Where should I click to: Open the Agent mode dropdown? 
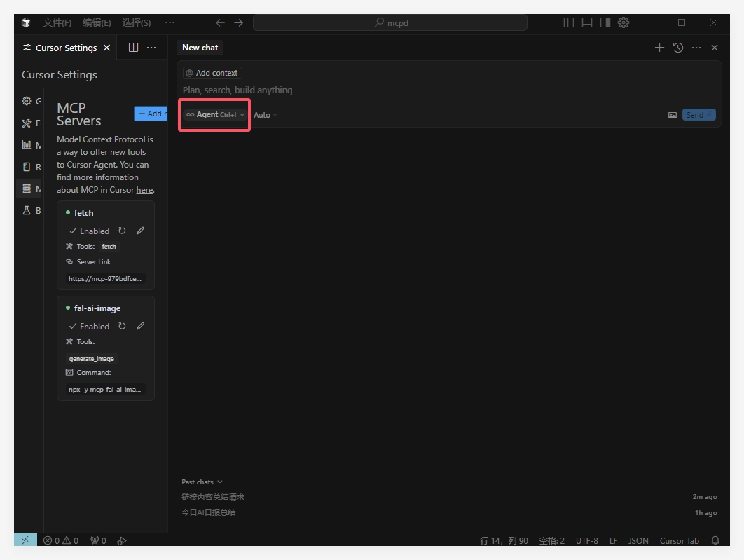pos(215,114)
